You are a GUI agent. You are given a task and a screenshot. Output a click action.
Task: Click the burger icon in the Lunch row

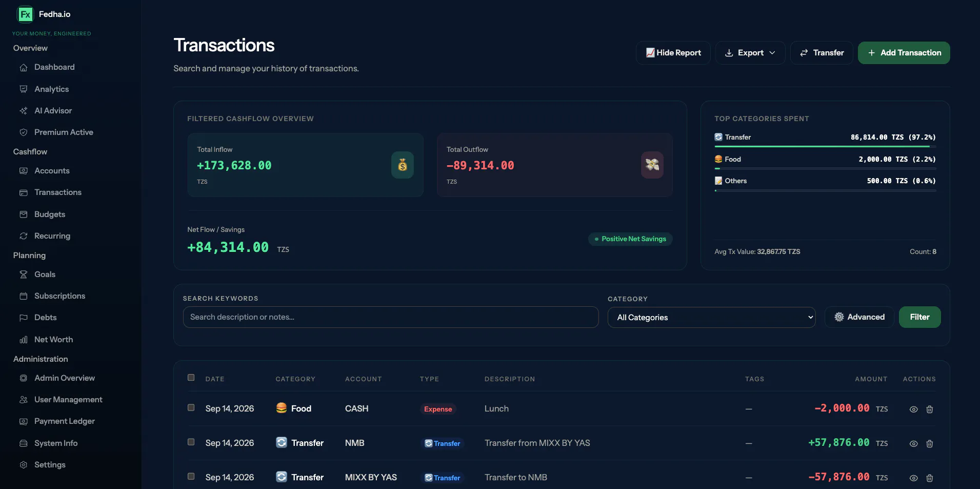tap(282, 408)
